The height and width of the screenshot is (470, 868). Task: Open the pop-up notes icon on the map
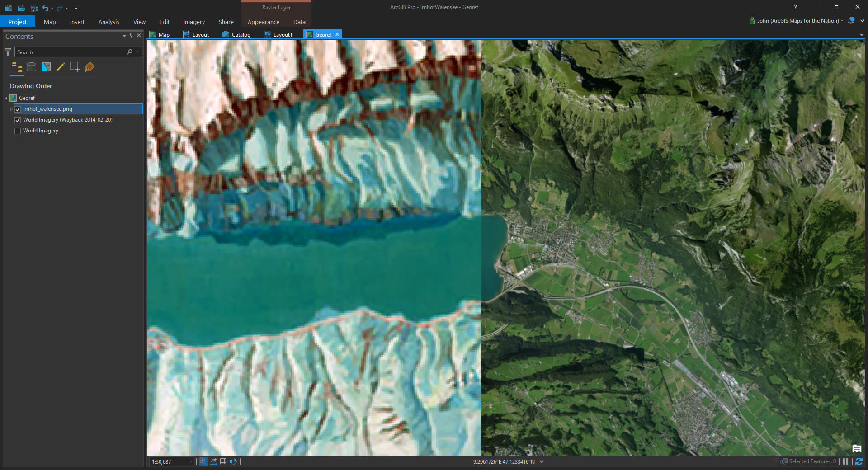[x=857, y=448]
